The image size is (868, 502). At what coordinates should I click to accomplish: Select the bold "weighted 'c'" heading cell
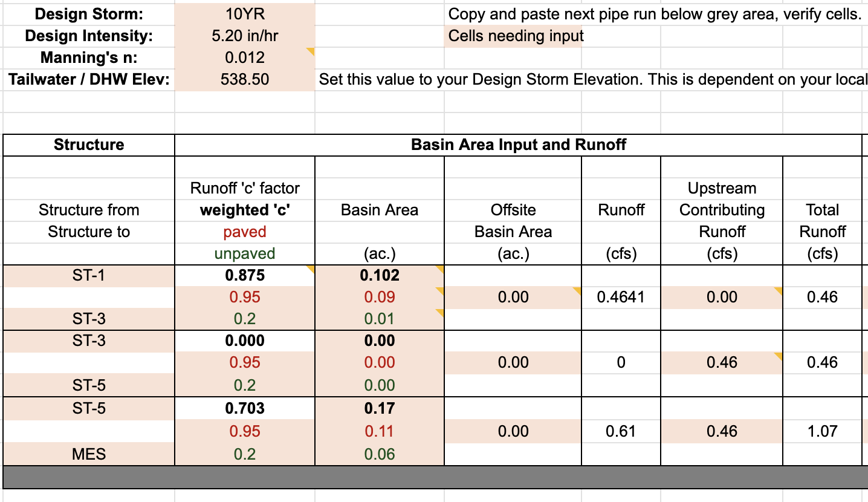pos(245,210)
